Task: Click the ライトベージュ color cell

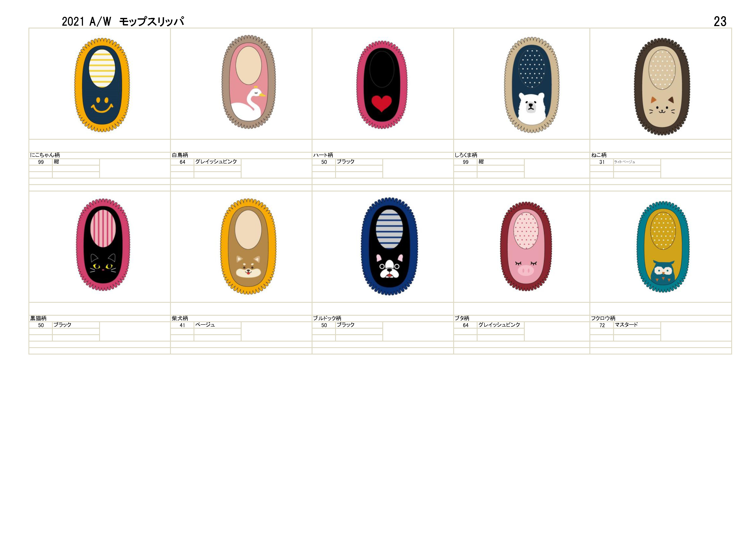Action: (x=637, y=162)
